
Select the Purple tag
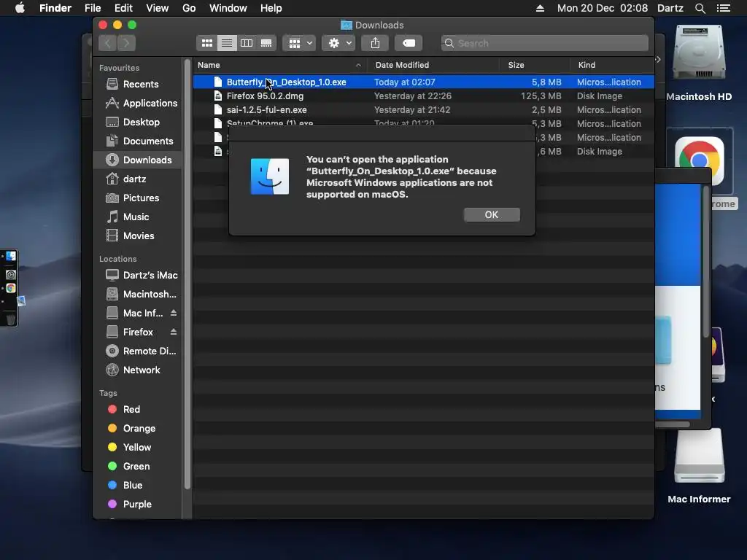coord(138,505)
